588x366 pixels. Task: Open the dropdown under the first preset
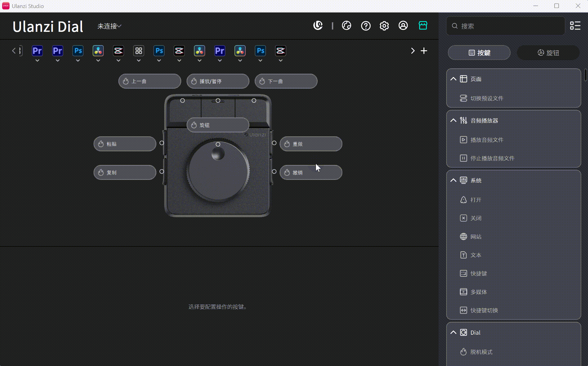point(37,60)
